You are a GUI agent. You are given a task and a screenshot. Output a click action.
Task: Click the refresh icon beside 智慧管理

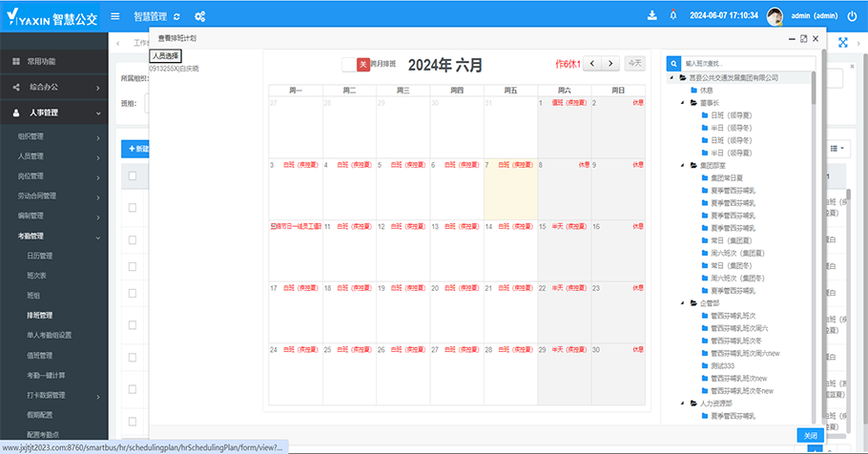(176, 16)
